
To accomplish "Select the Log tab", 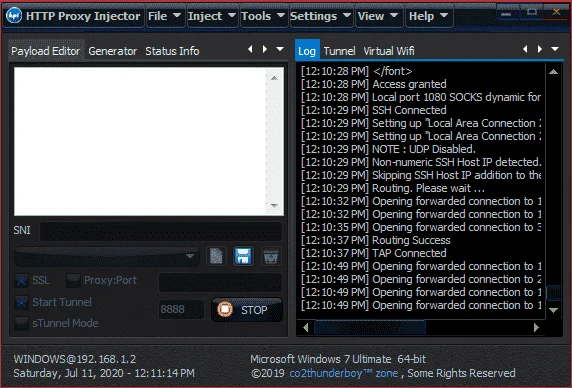I will coord(307,50).
